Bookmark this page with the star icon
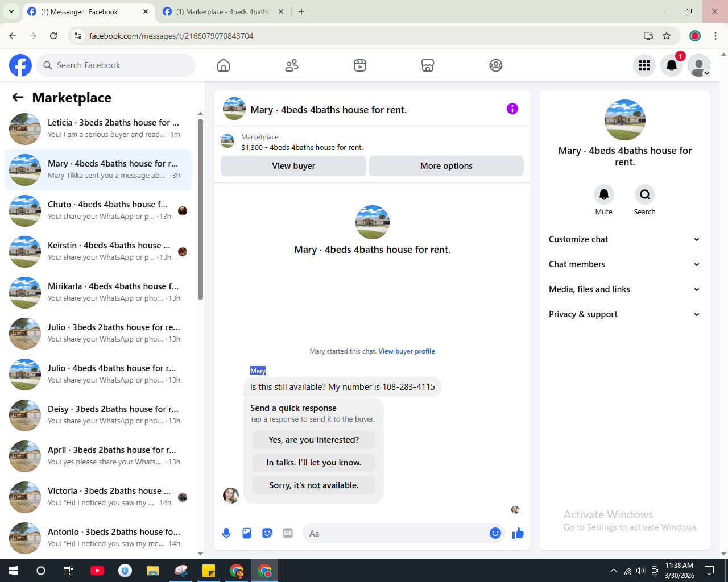This screenshot has height=582, width=728. 667,36
